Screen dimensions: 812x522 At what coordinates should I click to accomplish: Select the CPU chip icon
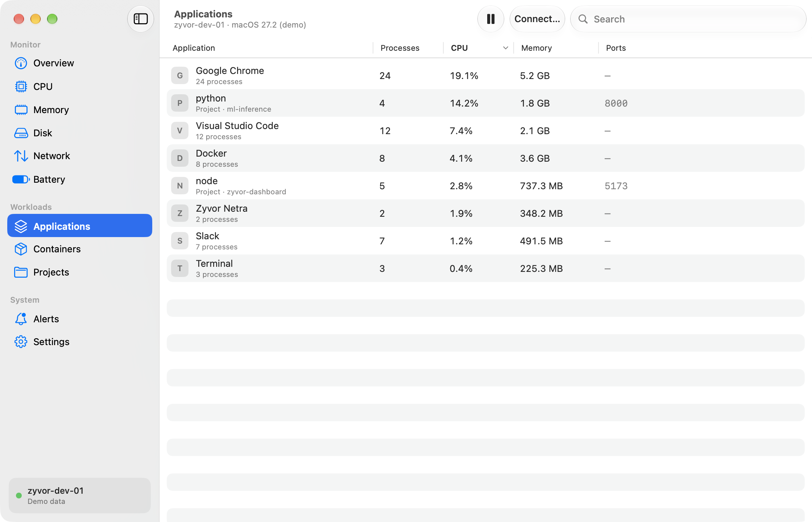(21, 87)
